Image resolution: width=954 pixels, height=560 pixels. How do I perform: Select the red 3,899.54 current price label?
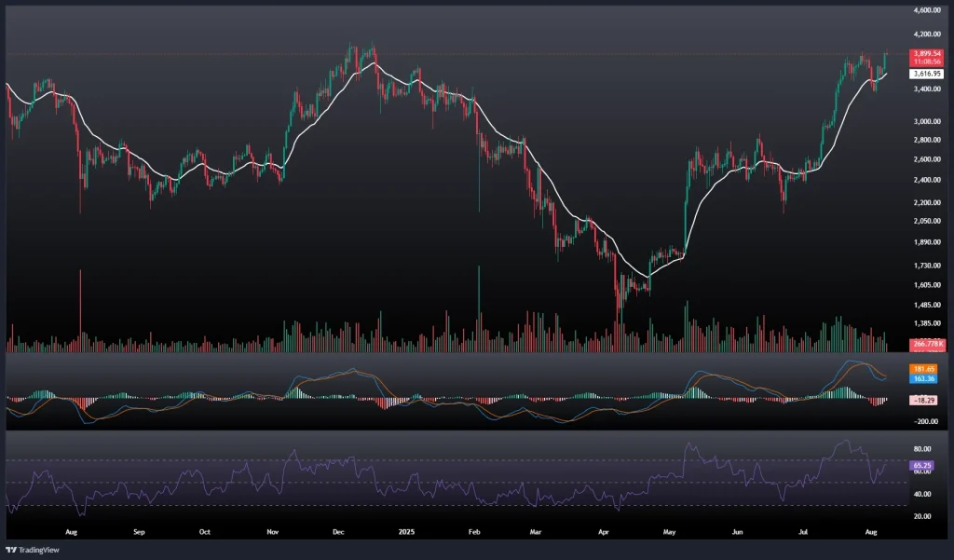[x=927, y=55]
